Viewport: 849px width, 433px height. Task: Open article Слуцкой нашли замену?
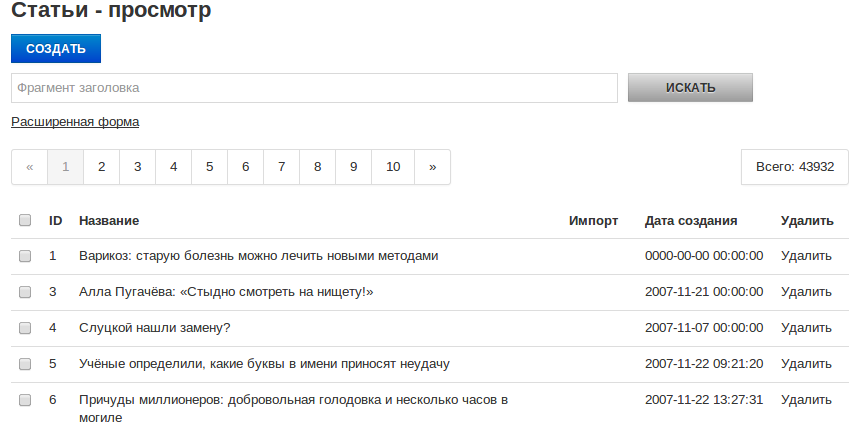coord(155,328)
